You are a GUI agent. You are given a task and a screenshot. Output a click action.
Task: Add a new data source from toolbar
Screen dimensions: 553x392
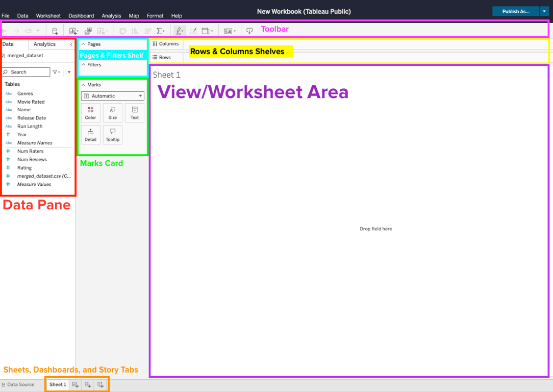pos(55,31)
